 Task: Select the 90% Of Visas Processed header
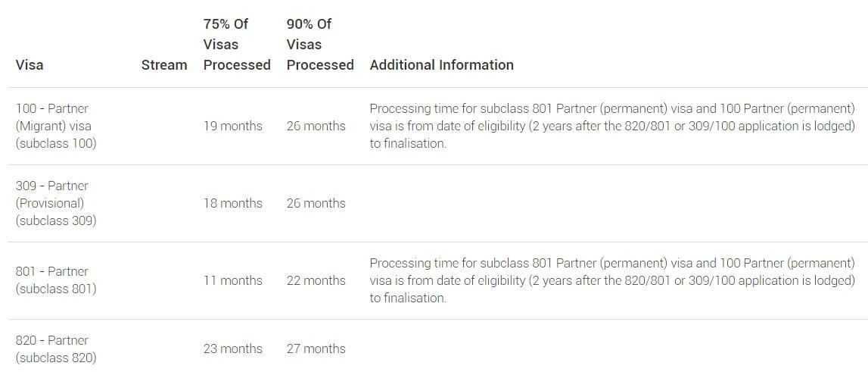(320, 45)
